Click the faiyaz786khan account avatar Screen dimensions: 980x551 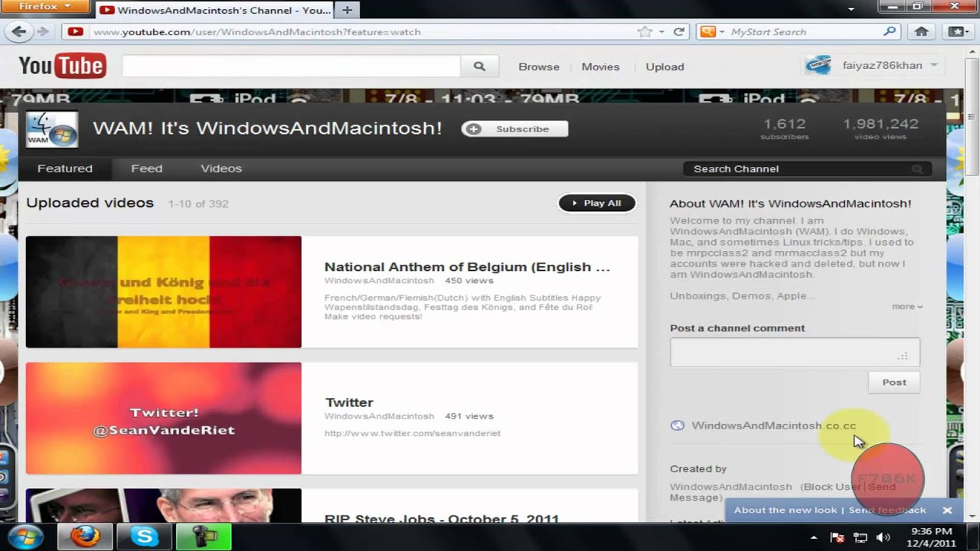818,65
